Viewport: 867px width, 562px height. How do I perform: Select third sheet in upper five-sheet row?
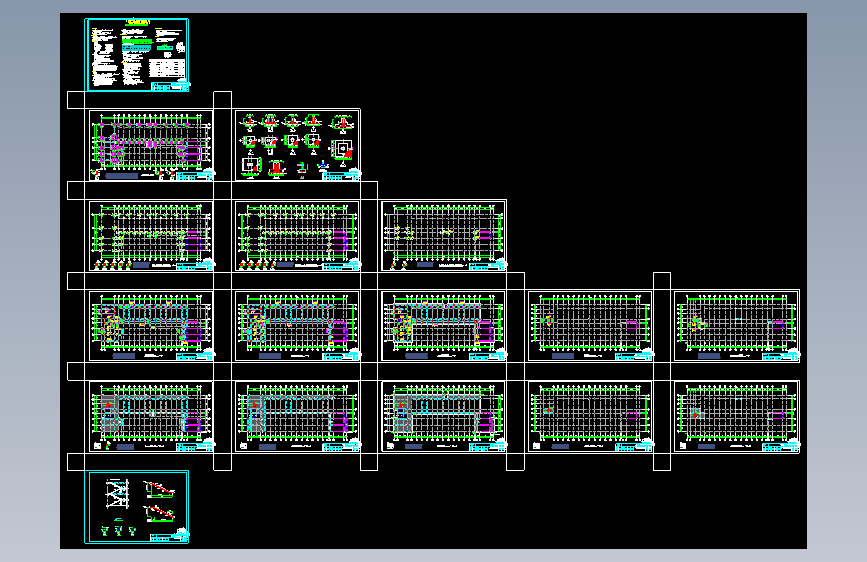[x=444, y=326]
